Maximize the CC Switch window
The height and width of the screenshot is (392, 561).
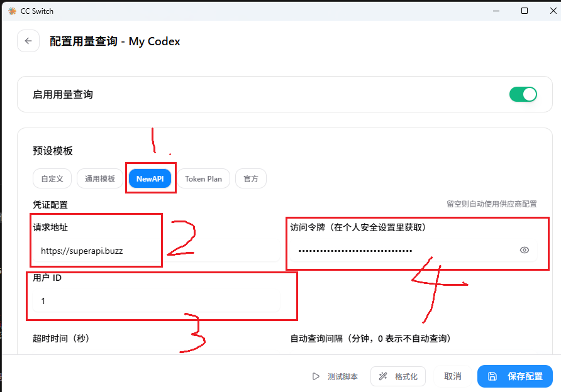(x=524, y=11)
